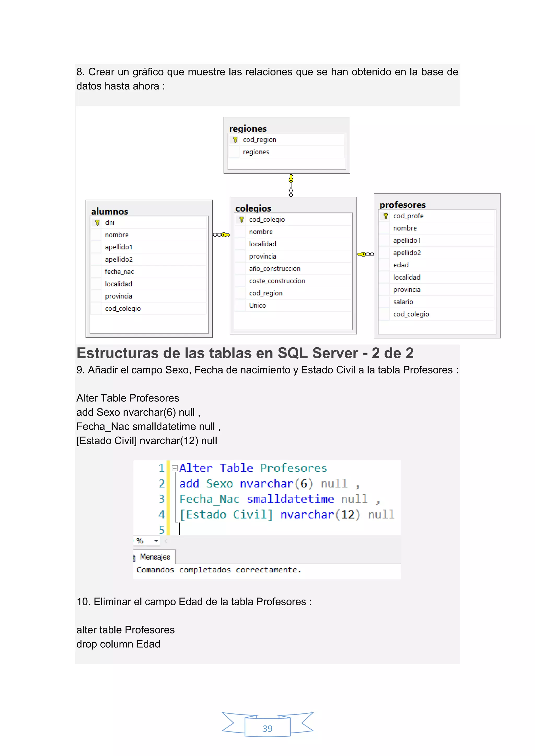Click the key icon beside cod_profe
This screenshot has height=756, width=535.
(x=385, y=216)
